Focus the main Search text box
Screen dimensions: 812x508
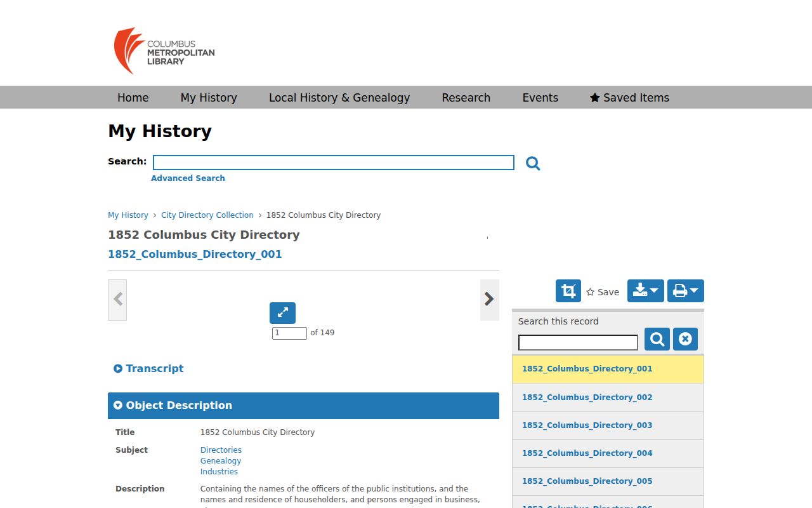click(x=334, y=163)
